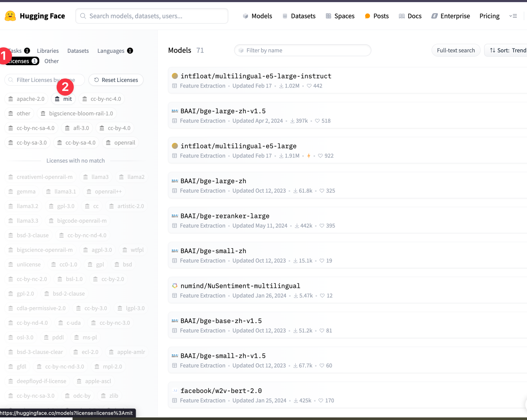The image size is (527, 420).
Task: Open the Sort dropdown
Action: [x=506, y=50]
